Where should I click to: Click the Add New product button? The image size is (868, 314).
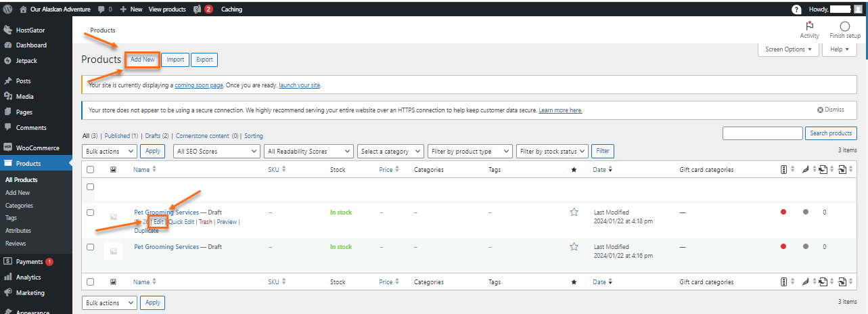coord(142,60)
